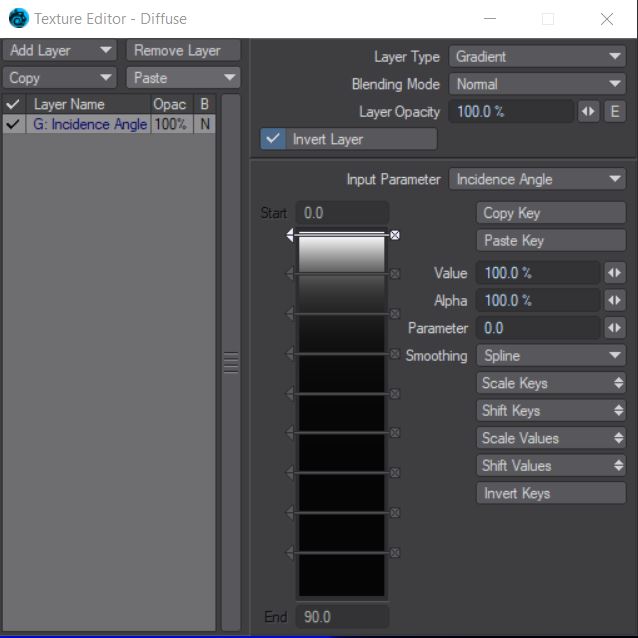Image resolution: width=638 pixels, height=638 pixels.
Task: Click the Alpha field's adjustment arrows
Action: (x=614, y=300)
